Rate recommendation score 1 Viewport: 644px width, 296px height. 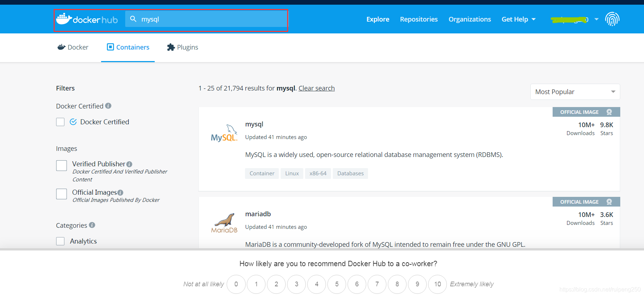tap(256, 284)
